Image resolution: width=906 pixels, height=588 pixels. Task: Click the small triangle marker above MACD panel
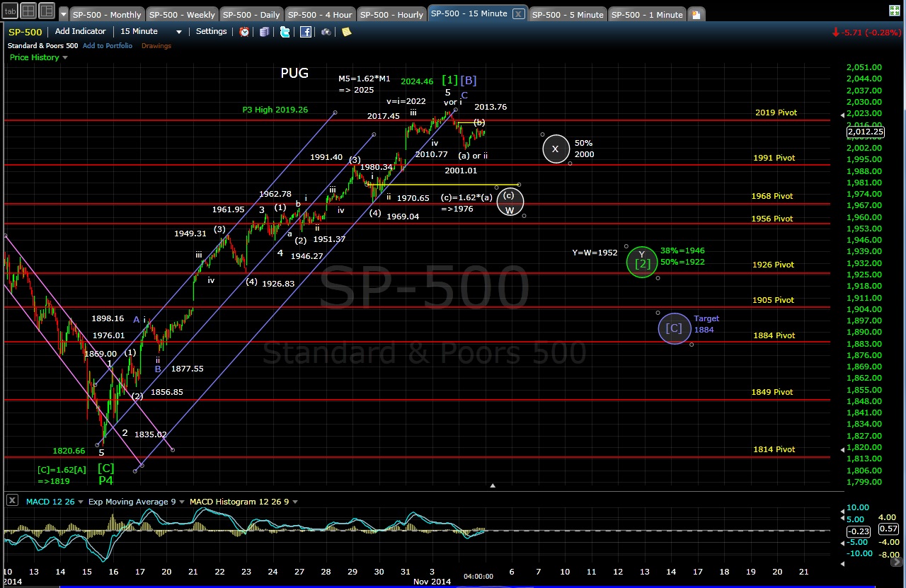(x=493, y=485)
